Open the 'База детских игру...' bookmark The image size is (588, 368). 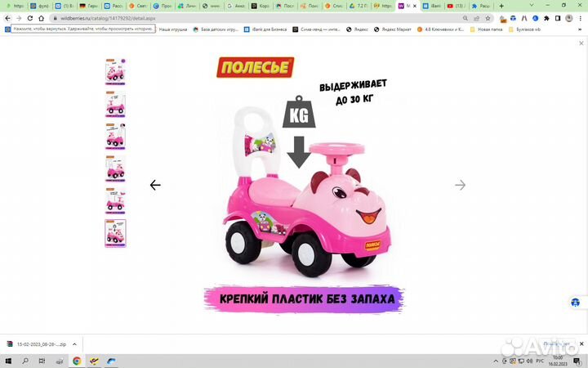(x=216, y=29)
